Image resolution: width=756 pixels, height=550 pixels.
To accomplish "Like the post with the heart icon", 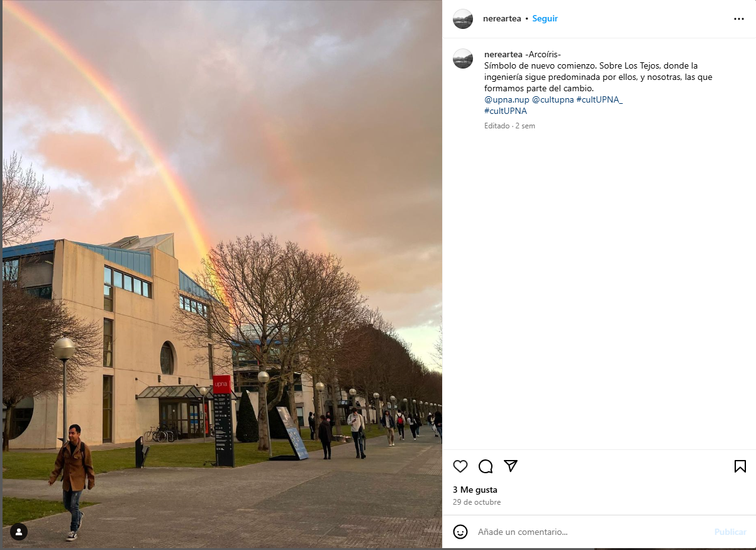I will pyautogui.click(x=460, y=466).
